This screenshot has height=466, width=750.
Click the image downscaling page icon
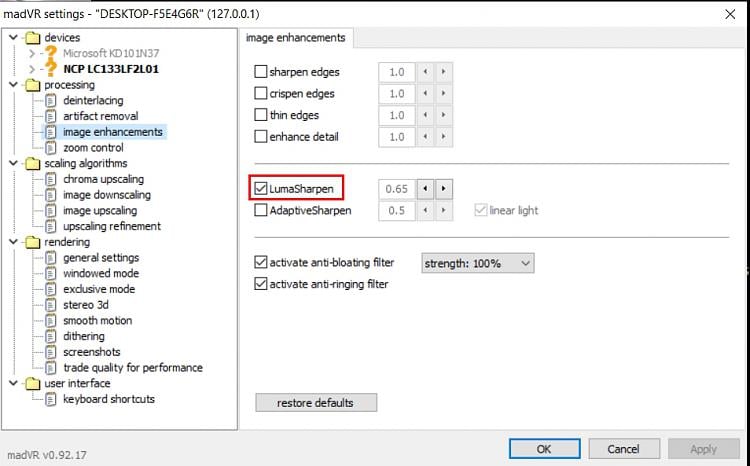tap(51, 195)
